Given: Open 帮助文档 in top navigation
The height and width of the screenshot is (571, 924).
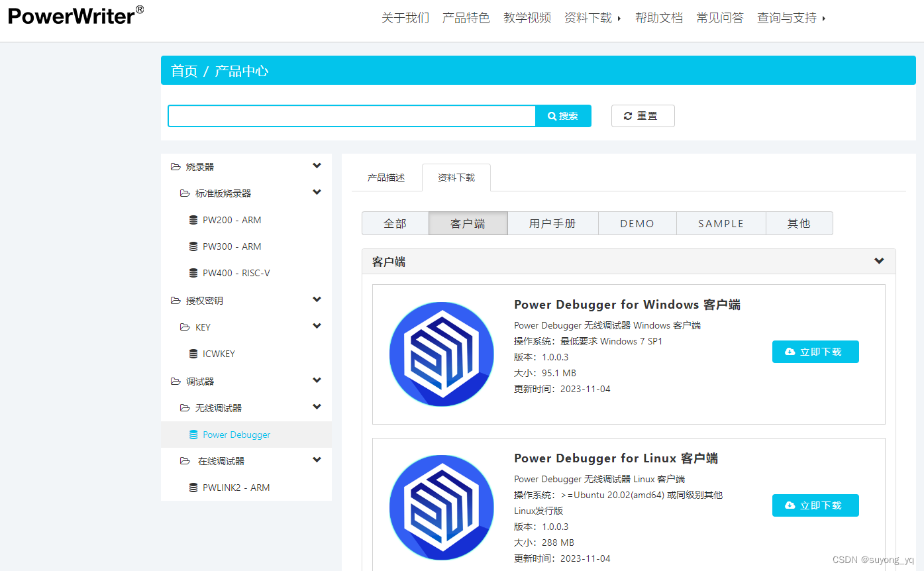Looking at the screenshot, I should point(659,18).
